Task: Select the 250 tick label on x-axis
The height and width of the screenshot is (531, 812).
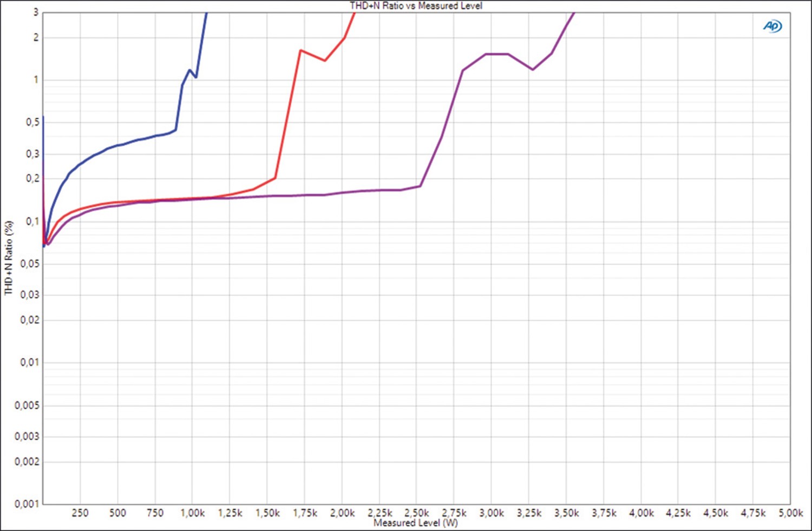Action: [80, 513]
